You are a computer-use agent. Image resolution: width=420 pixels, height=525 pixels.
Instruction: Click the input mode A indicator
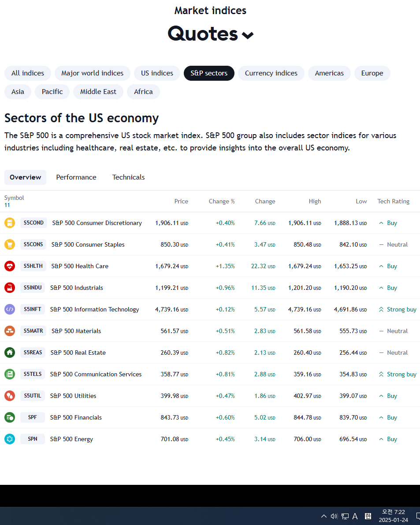(x=355, y=516)
